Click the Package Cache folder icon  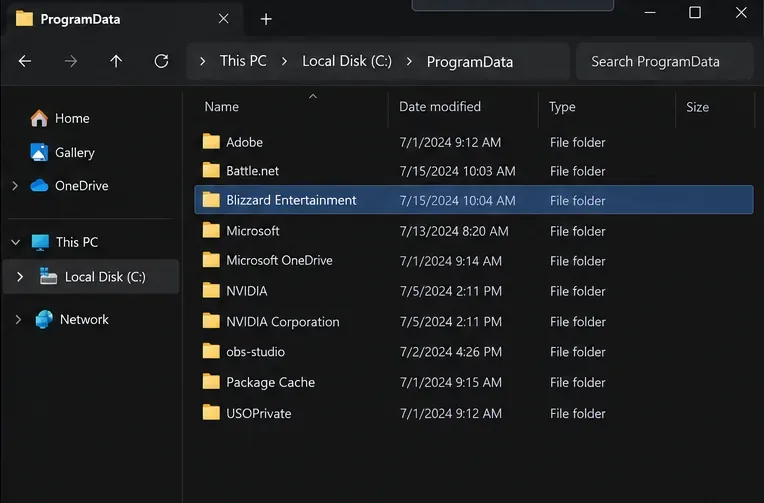(x=211, y=382)
